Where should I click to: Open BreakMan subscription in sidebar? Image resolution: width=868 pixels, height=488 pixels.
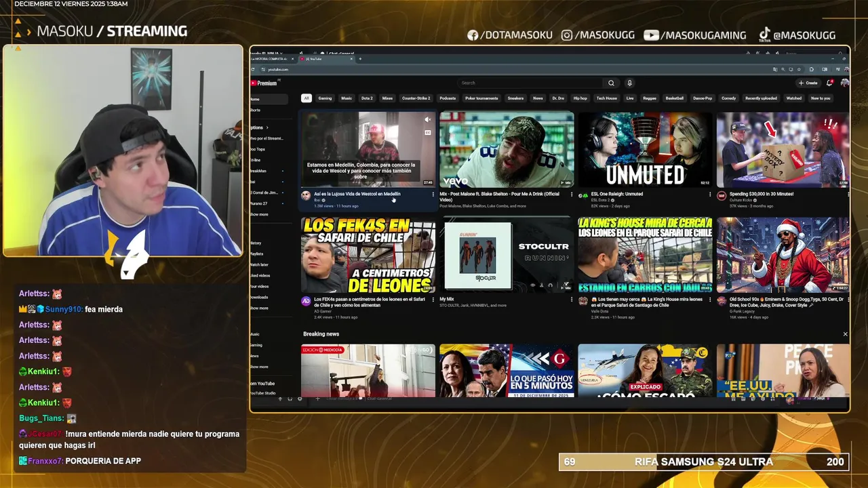[258, 171]
